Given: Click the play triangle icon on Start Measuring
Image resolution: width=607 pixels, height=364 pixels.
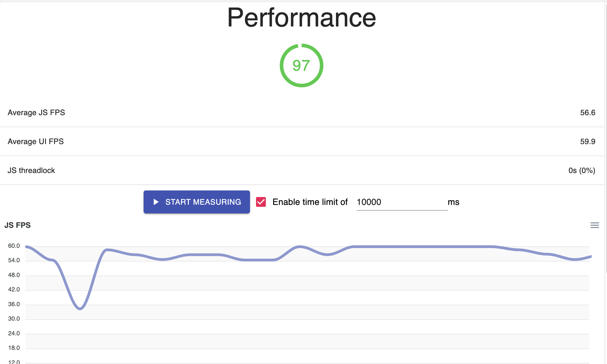Looking at the screenshot, I should [x=156, y=202].
